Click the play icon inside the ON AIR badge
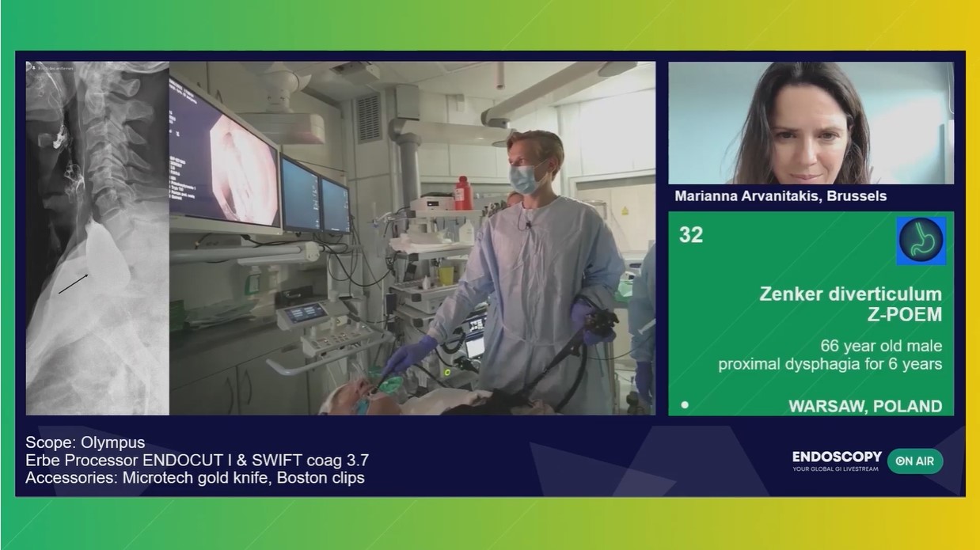The image size is (980, 550). pyautogui.click(x=900, y=461)
